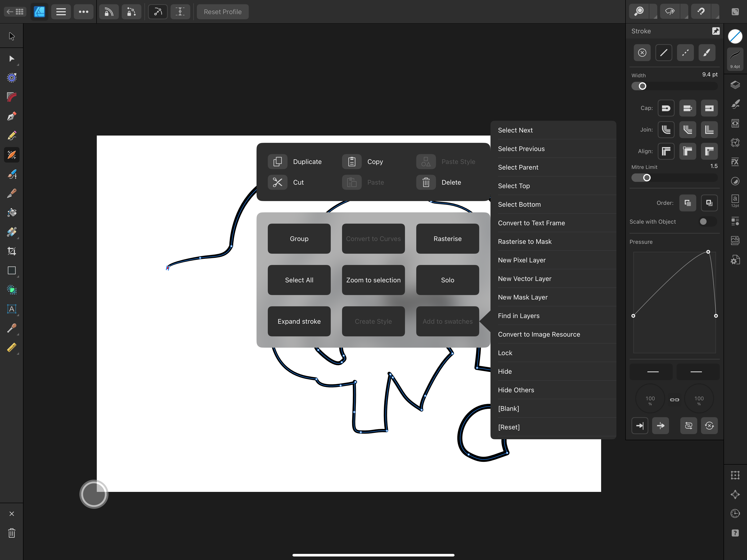Select the Rectangle shape tool
Image resolution: width=747 pixels, height=560 pixels.
tap(12, 271)
